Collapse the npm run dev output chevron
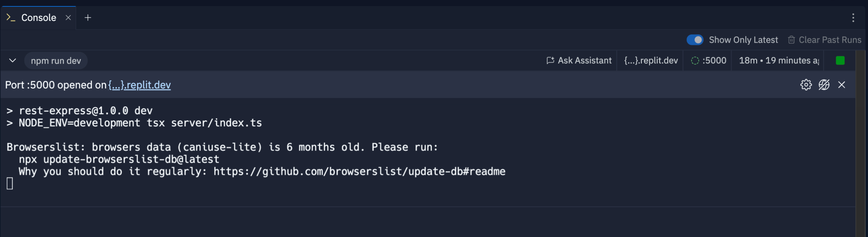This screenshot has width=868, height=237. click(x=13, y=61)
